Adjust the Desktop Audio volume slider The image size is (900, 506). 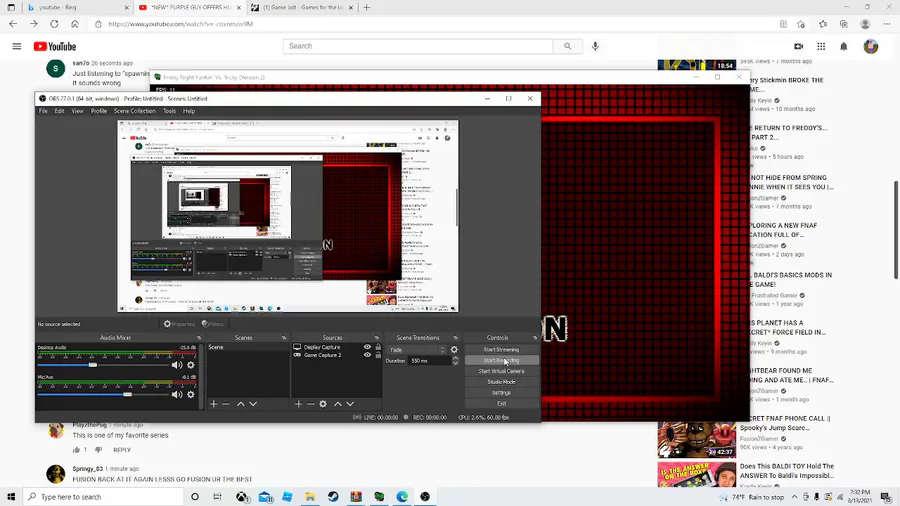pyautogui.click(x=104, y=365)
